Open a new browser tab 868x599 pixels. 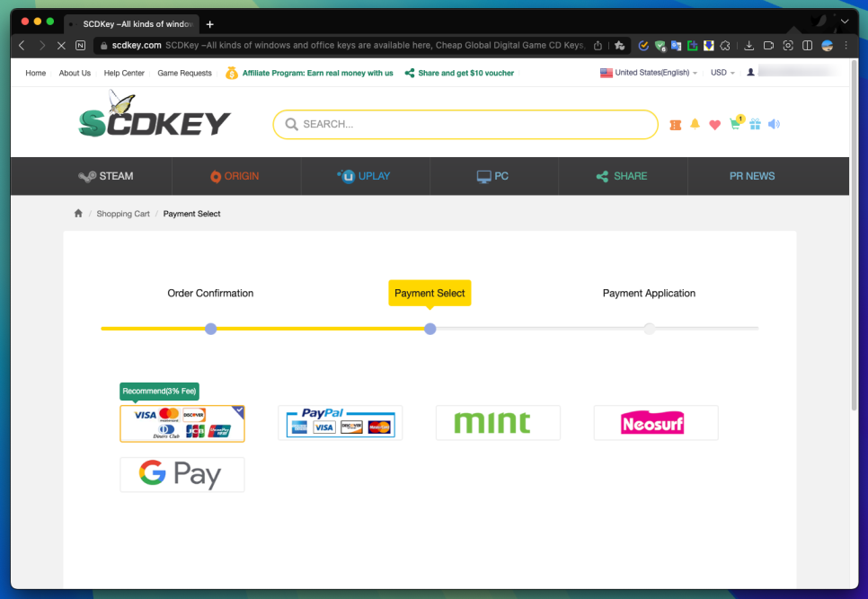(x=209, y=24)
